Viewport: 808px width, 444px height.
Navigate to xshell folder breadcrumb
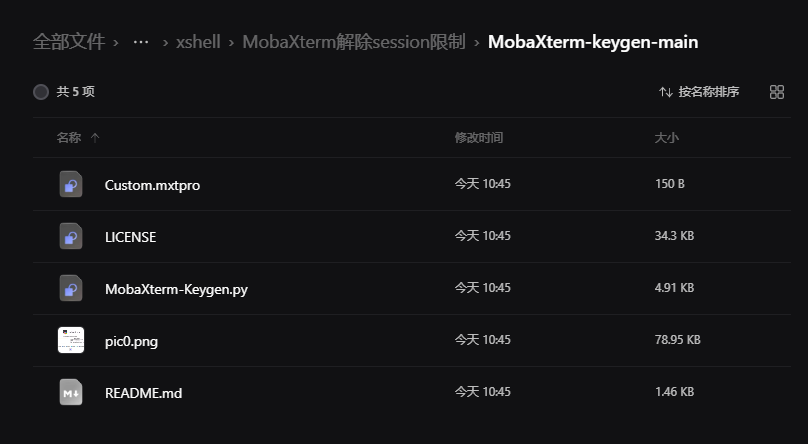click(199, 42)
